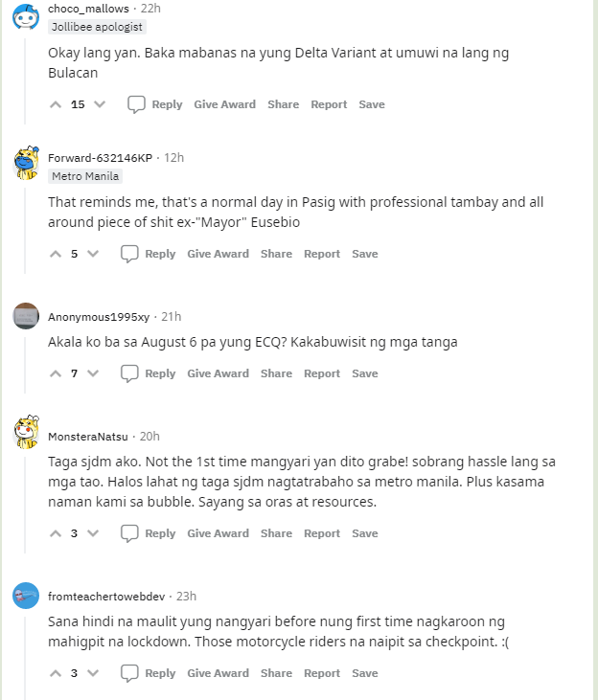Downvote Anonymous1995xy's comment

click(x=93, y=373)
